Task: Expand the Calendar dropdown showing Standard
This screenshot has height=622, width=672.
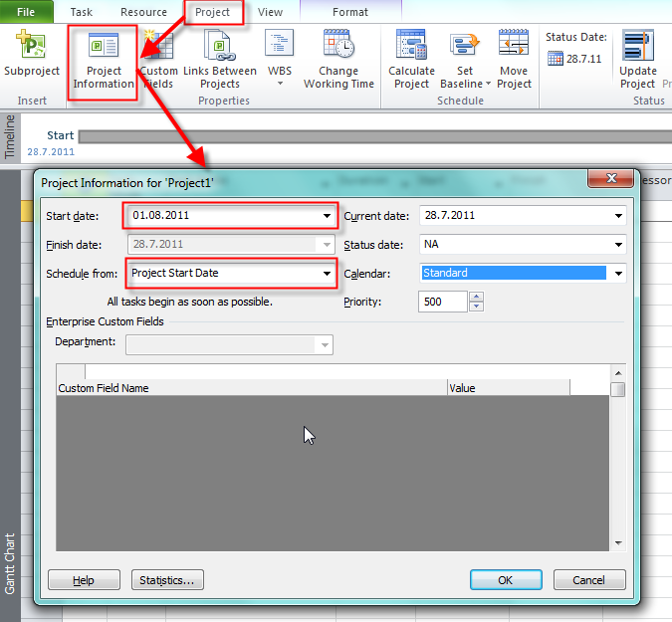Action: coord(618,274)
